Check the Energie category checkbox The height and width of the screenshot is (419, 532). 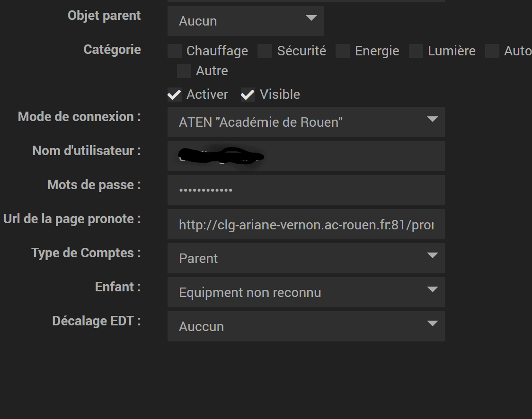click(343, 51)
